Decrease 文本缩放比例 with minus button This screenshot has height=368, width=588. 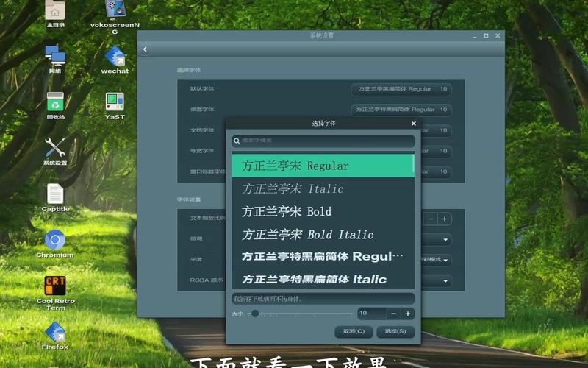click(431, 219)
